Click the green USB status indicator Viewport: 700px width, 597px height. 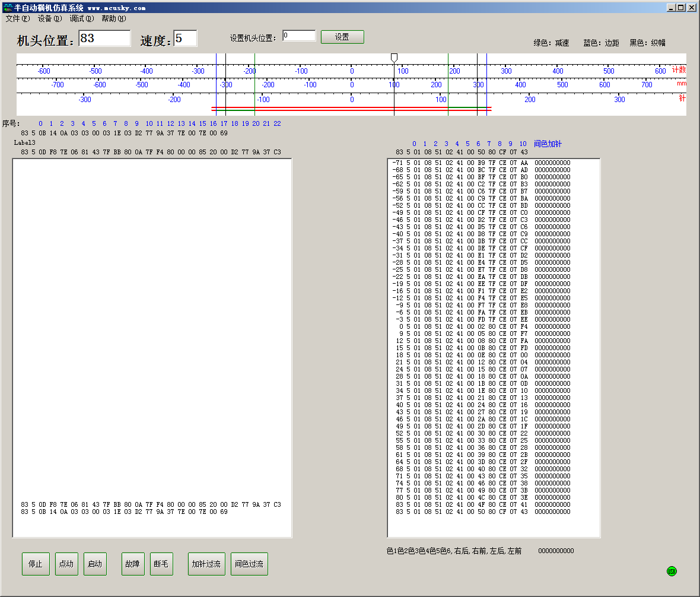672,571
